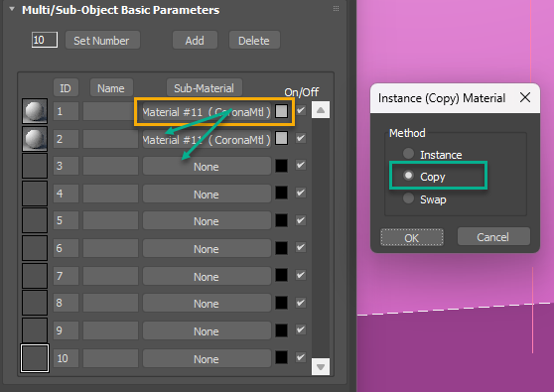
Task: Open black color swatch for ID 9
Action: click(281, 330)
